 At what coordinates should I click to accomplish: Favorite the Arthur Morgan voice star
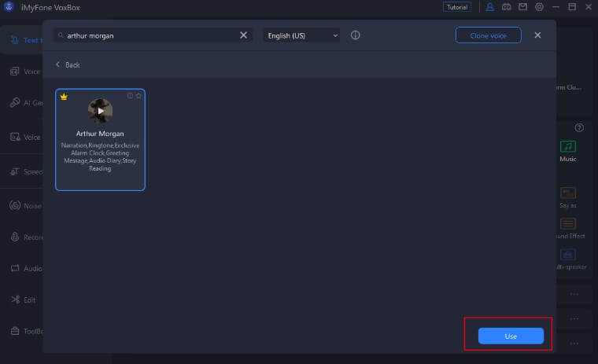pyautogui.click(x=138, y=96)
